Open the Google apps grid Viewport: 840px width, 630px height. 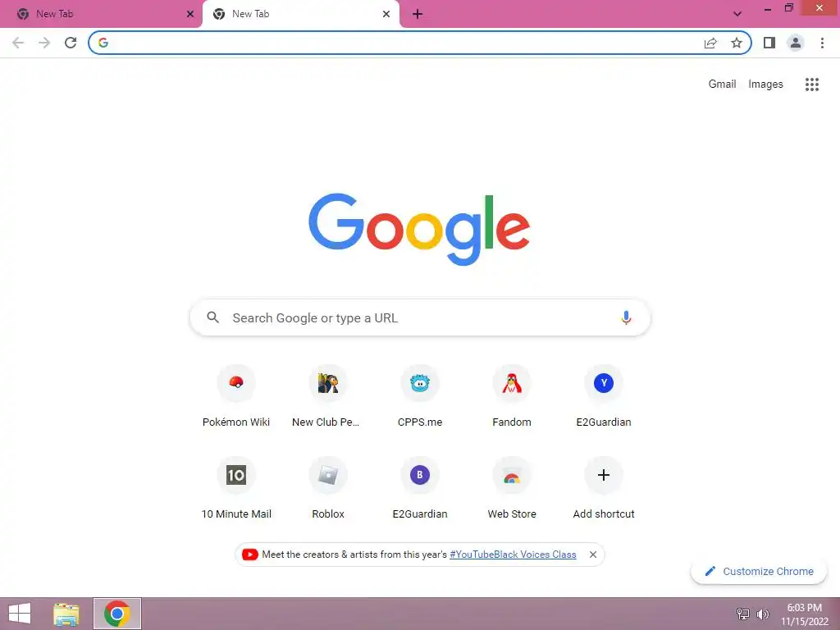pyautogui.click(x=811, y=84)
